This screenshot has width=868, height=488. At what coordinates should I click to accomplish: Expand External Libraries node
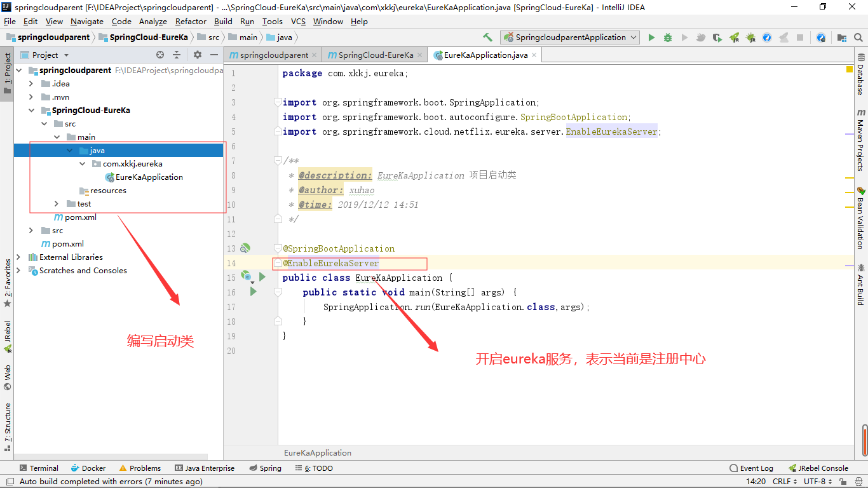tap(18, 257)
